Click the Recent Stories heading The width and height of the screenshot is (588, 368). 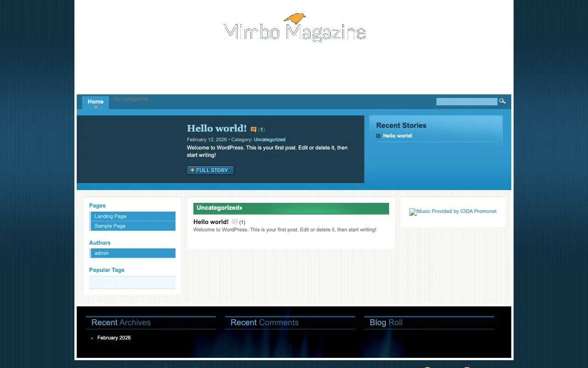tap(401, 126)
